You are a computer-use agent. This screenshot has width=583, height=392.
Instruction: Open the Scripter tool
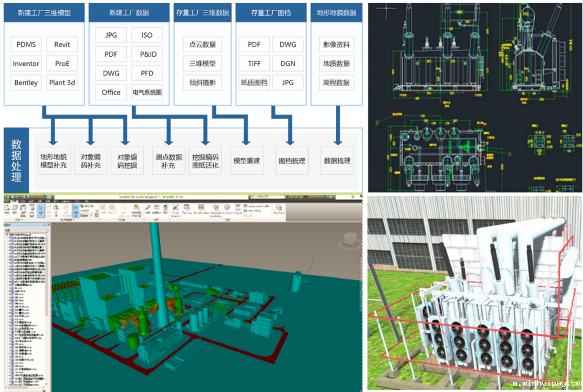click(239, 209)
